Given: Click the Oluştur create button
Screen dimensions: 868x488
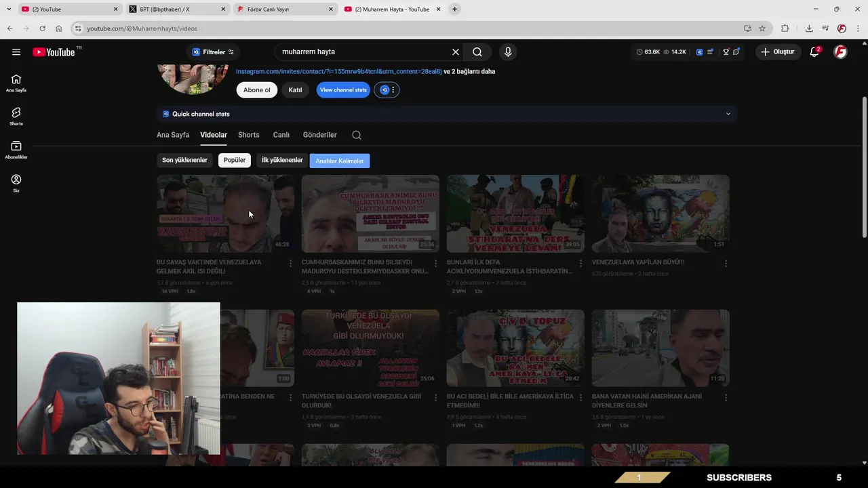Looking at the screenshot, I should click(x=778, y=52).
